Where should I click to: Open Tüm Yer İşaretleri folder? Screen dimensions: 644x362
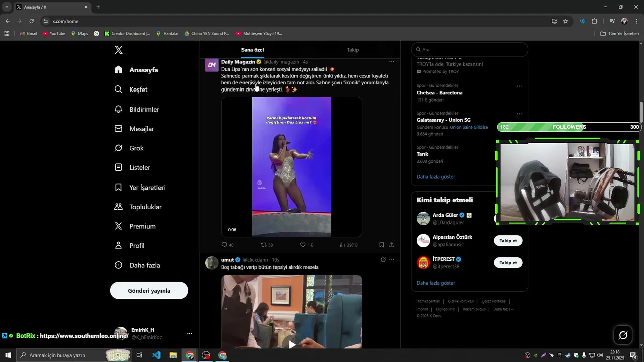coord(619,34)
